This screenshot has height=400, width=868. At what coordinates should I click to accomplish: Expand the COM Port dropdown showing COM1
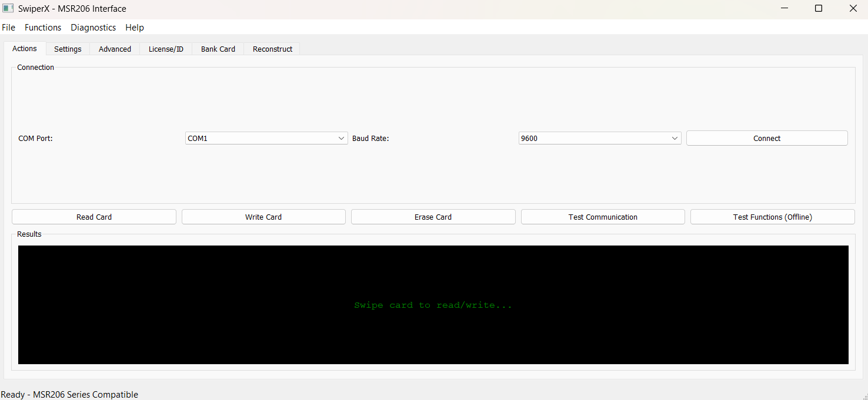tap(266, 139)
